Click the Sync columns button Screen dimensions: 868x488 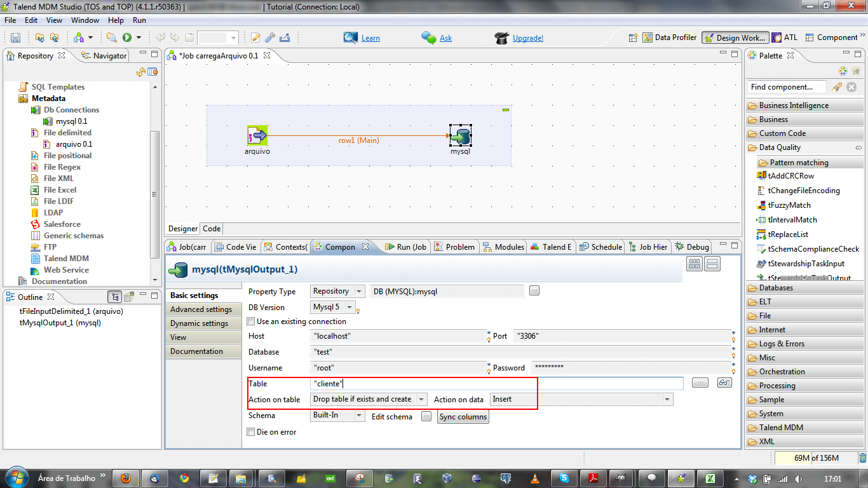[463, 417]
